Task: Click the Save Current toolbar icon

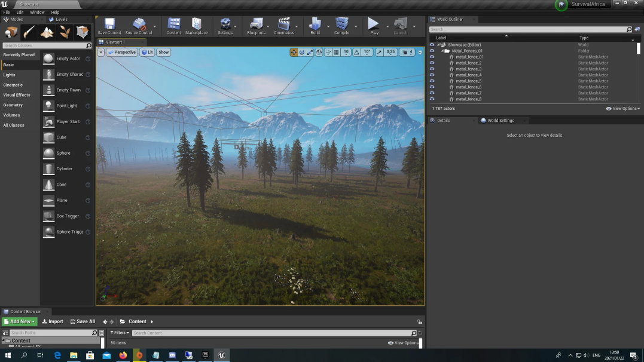Action: click(x=109, y=26)
